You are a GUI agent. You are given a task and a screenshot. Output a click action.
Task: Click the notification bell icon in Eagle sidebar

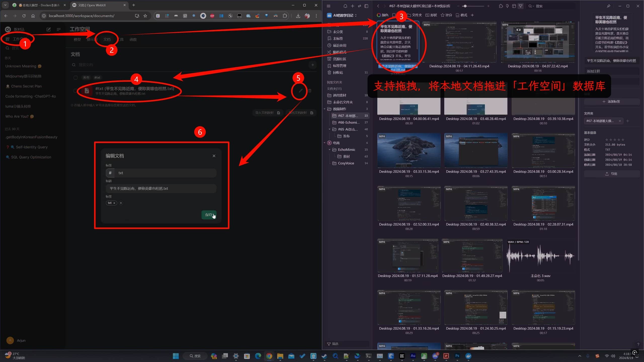(345, 6)
